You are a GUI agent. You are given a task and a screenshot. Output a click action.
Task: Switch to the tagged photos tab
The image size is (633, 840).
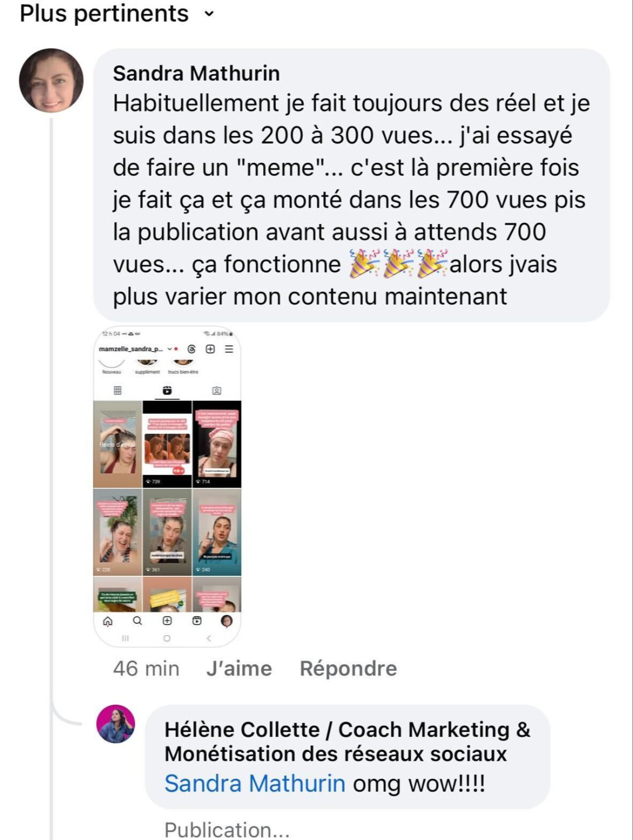[216, 390]
